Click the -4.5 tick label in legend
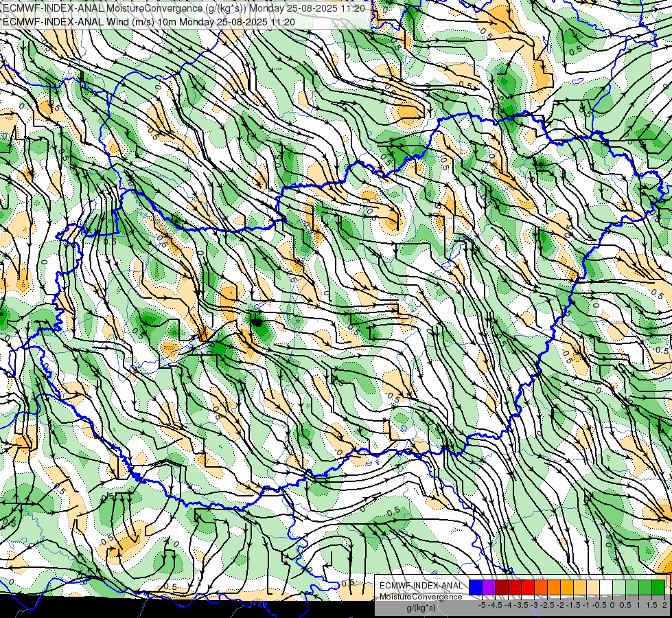The width and height of the screenshot is (672, 618). 495,605
